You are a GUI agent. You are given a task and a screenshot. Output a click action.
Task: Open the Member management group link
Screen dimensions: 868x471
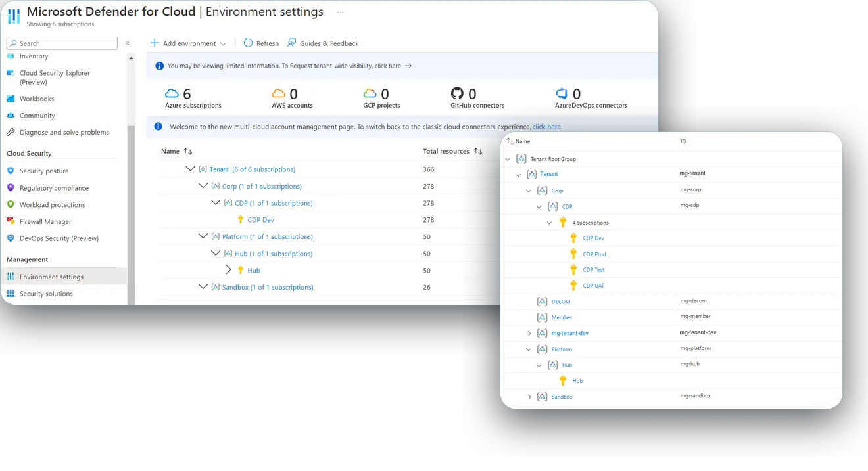(562, 317)
